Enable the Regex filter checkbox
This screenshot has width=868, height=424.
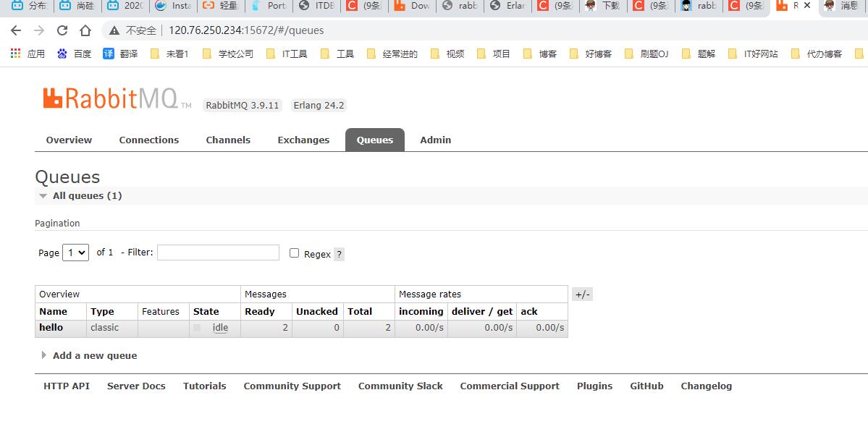click(x=295, y=253)
